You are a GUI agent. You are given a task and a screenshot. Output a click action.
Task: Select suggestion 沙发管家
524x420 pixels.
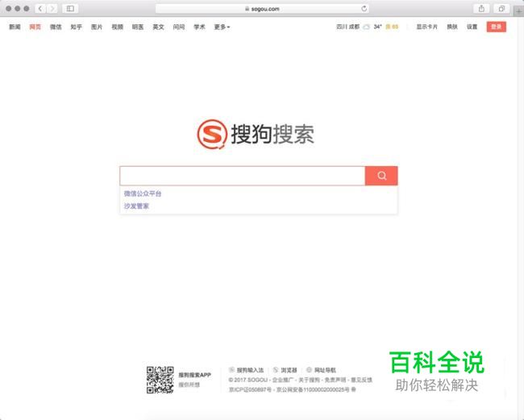click(x=136, y=206)
